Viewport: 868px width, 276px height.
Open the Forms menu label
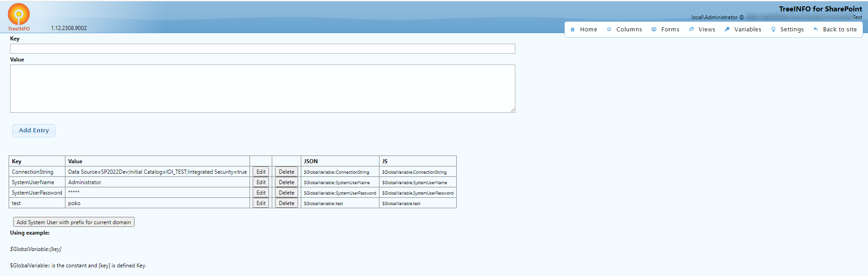coord(670,30)
